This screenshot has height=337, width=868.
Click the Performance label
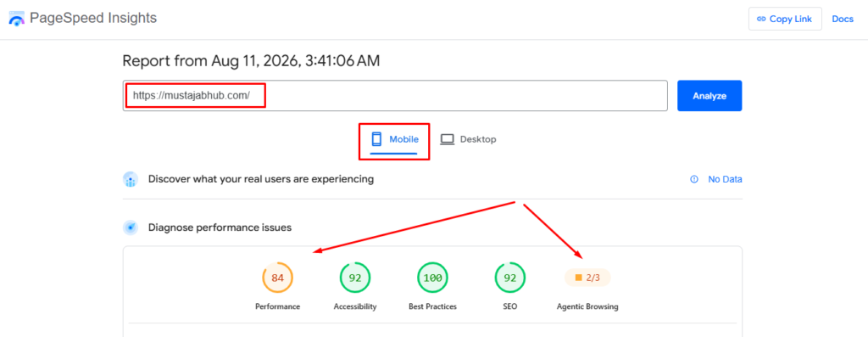point(277,306)
